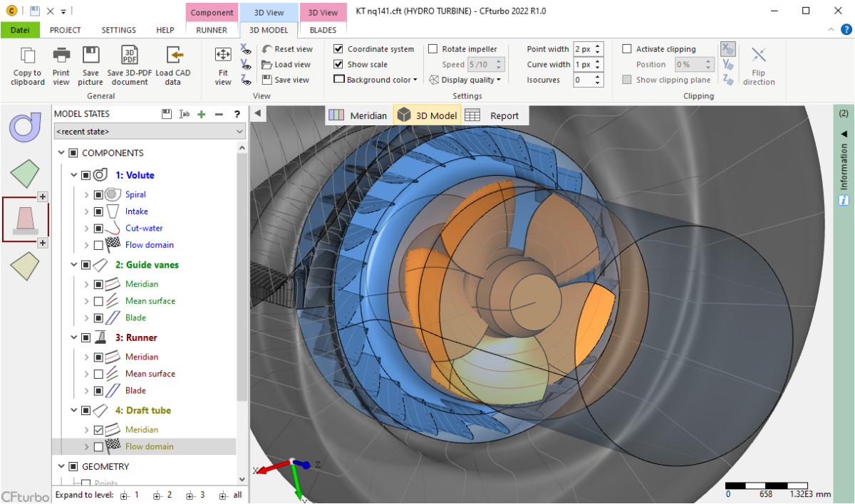The width and height of the screenshot is (855, 504).
Task: Open the Datei menu
Action: (x=20, y=30)
